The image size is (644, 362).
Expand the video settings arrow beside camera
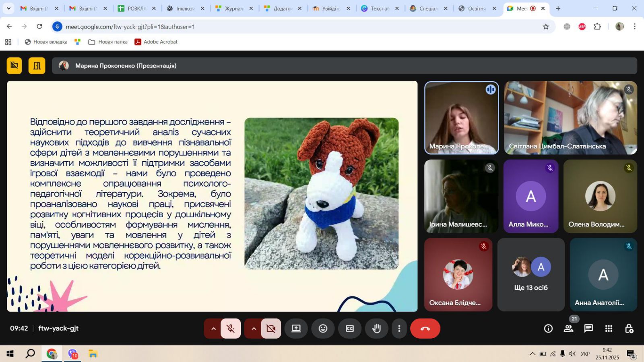(254, 329)
